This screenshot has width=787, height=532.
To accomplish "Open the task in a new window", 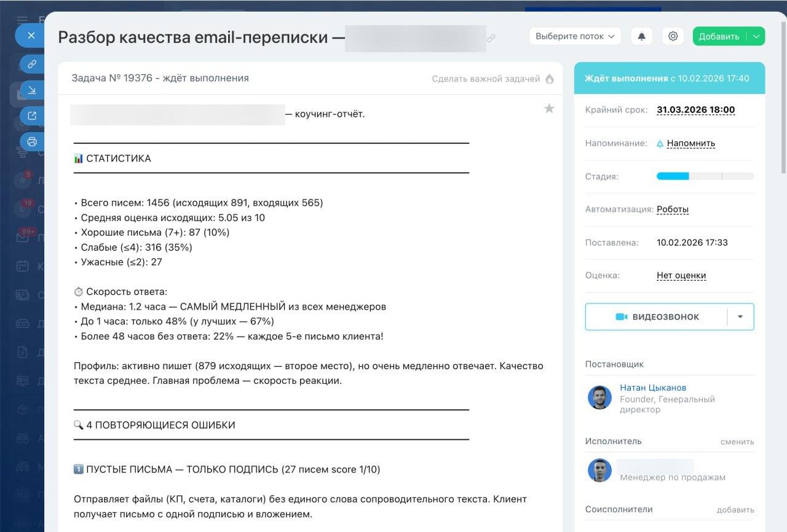I will click(32, 115).
